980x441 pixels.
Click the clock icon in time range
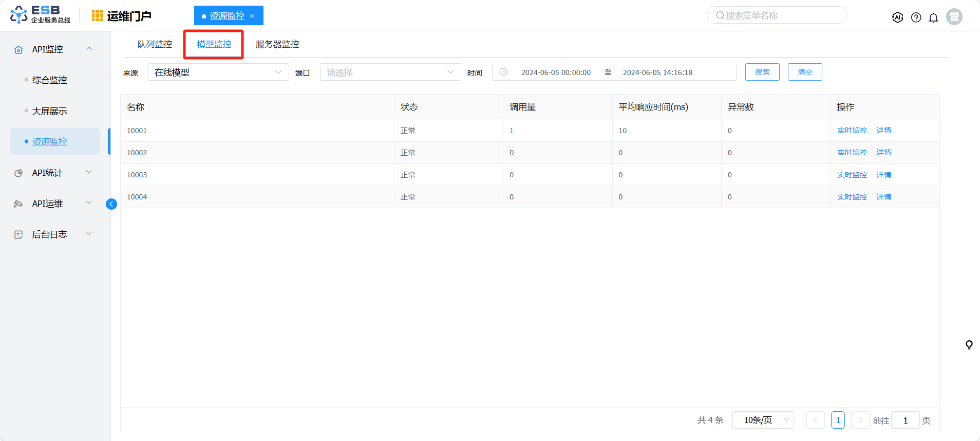[x=503, y=72]
